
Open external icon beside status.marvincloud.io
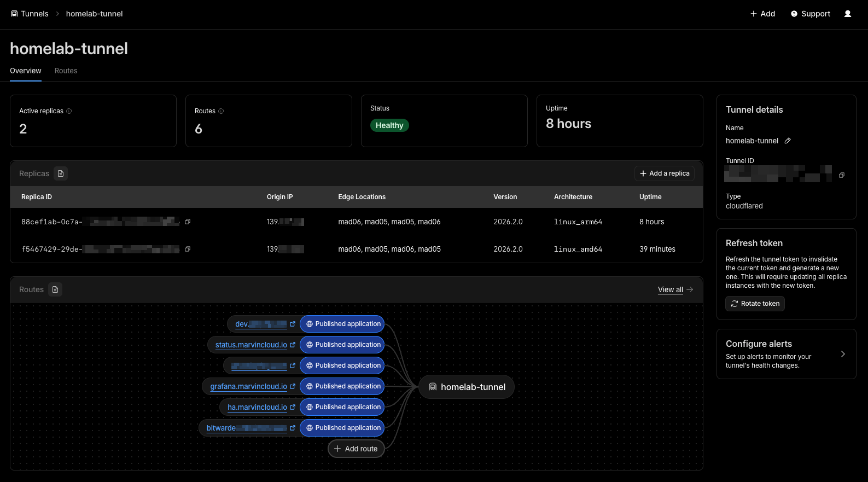coord(293,345)
